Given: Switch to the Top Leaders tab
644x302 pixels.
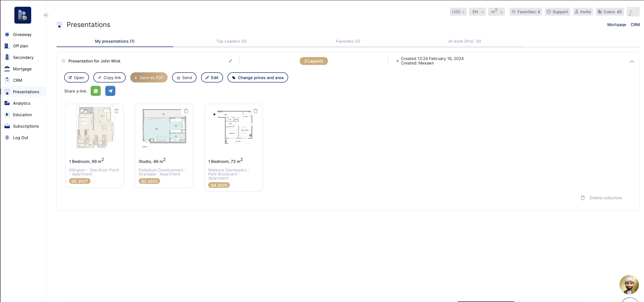Looking at the screenshot, I should [x=231, y=41].
